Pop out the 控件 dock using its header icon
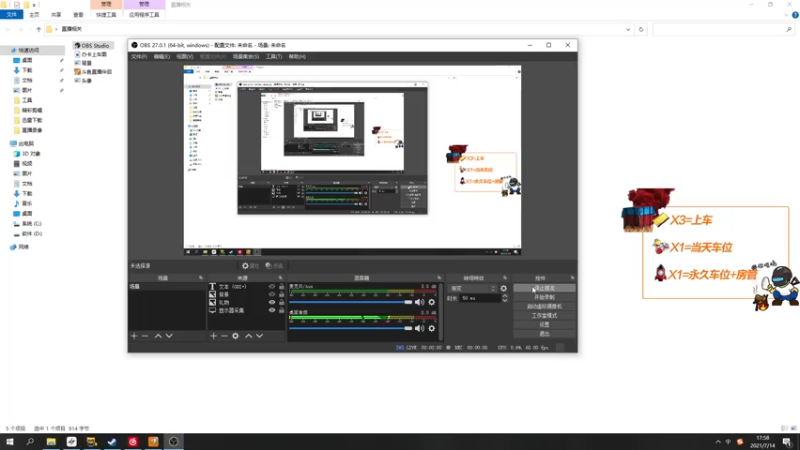This screenshot has height=450, width=800. pyautogui.click(x=572, y=278)
